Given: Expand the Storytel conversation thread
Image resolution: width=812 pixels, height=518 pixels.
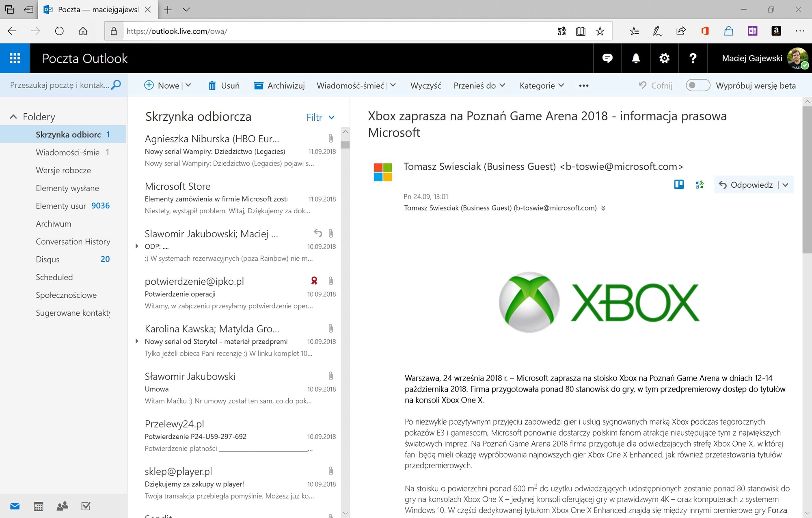Looking at the screenshot, I should click(137, 341).
